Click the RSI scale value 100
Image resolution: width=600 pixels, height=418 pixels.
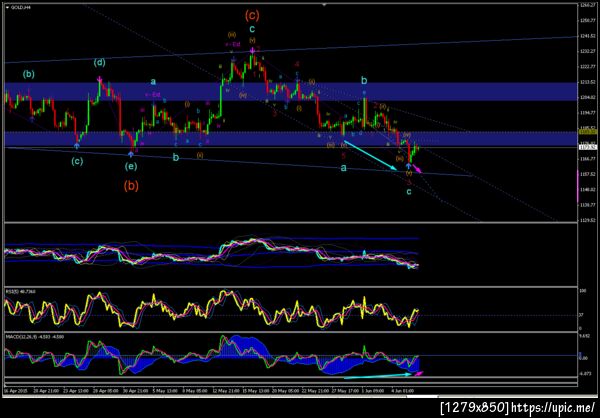pos(584,291)
